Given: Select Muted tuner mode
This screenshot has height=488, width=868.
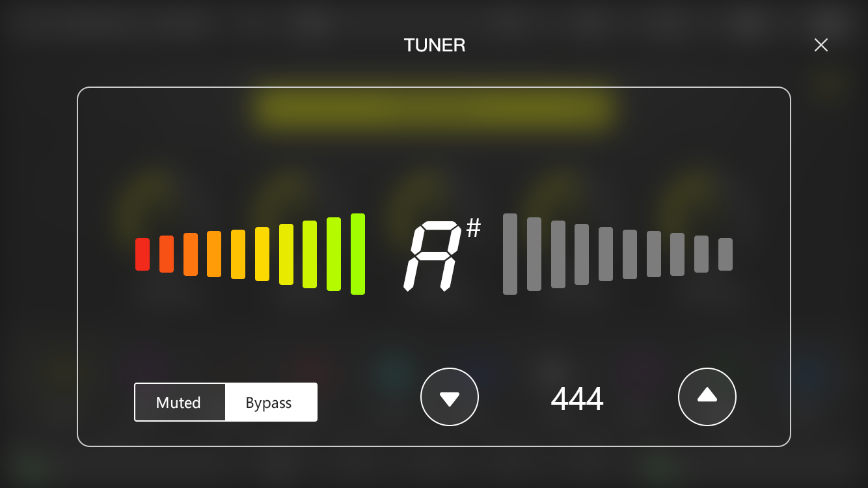Looking at the screenshot, I should pos(180,403).
